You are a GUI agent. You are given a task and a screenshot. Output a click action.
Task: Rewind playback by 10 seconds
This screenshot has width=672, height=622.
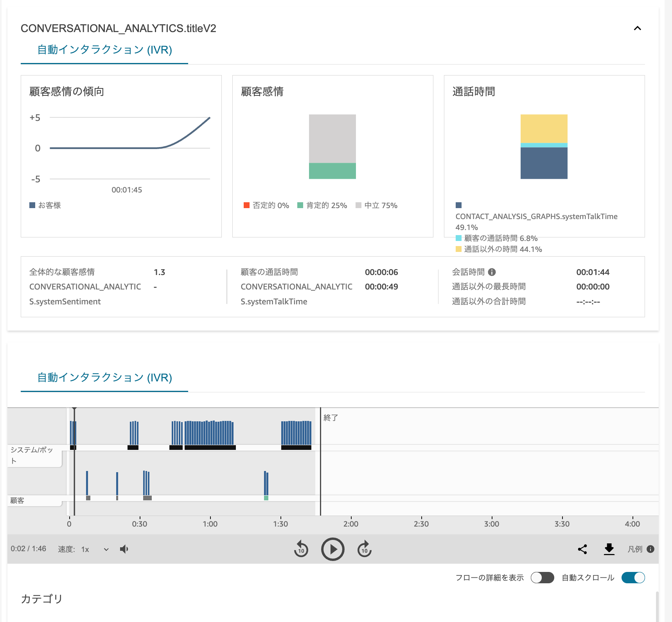pyautogui.click(x=301, y=549)
